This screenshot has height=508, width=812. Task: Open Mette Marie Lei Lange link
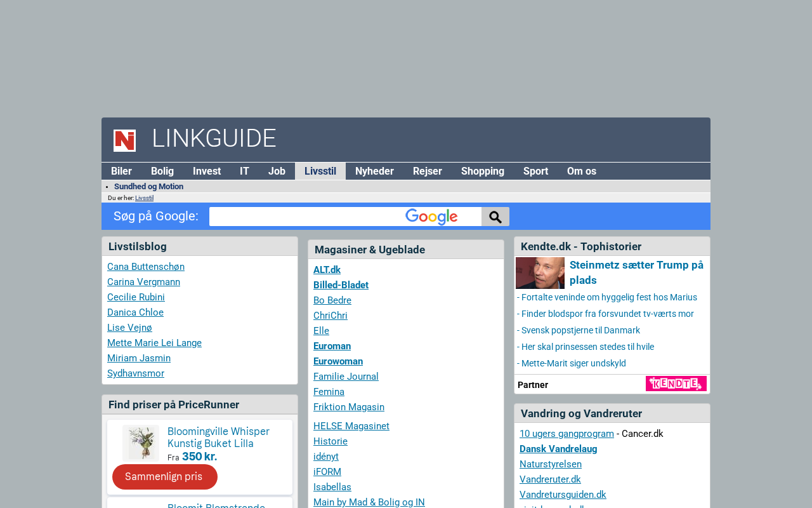[x=154, y=343]
